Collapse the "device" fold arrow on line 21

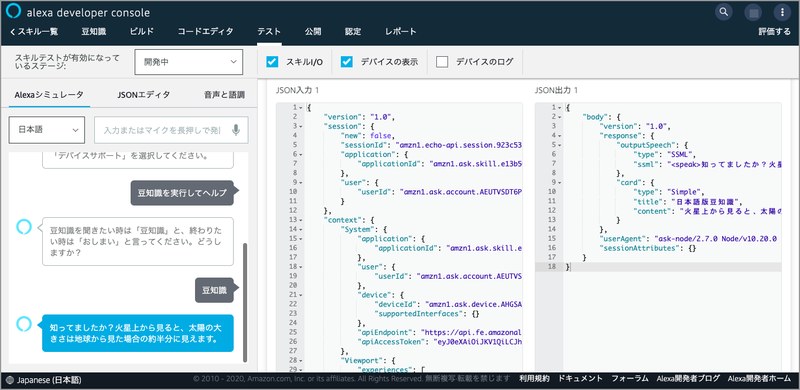pyautogui.click(x=301, y=295)
